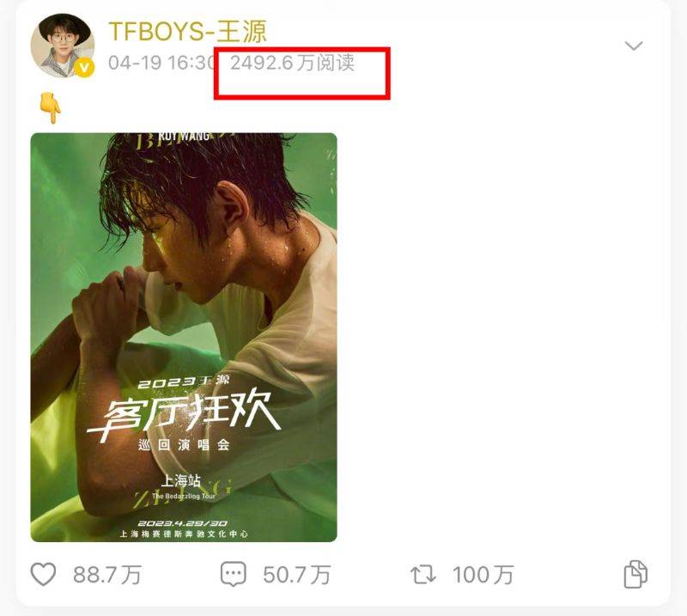
Task: Tap the repost arrows icon
Action: [423, 575]
